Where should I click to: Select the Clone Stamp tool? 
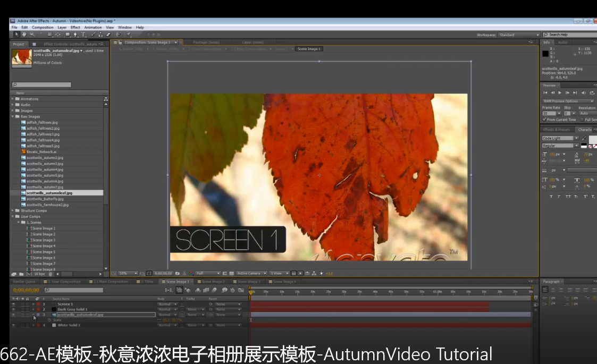click(x=100, y=34)
